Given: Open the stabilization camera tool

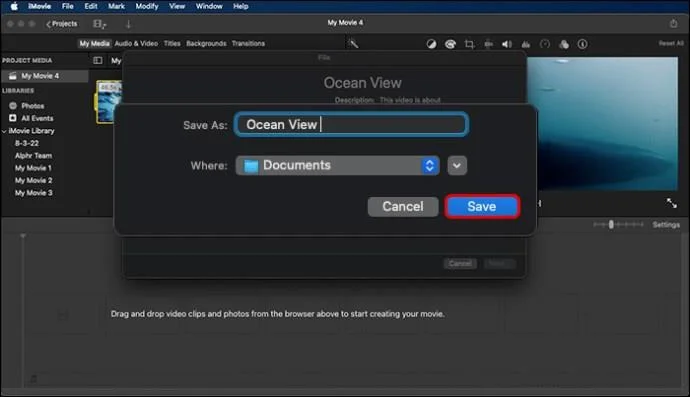Looking at the screenshot, I should point(488,44).
